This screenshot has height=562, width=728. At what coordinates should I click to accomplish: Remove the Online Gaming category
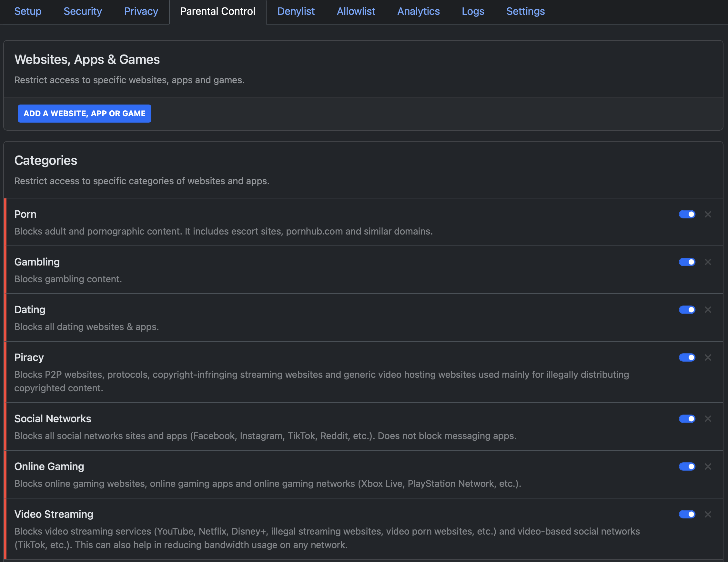tap(708, 467)
